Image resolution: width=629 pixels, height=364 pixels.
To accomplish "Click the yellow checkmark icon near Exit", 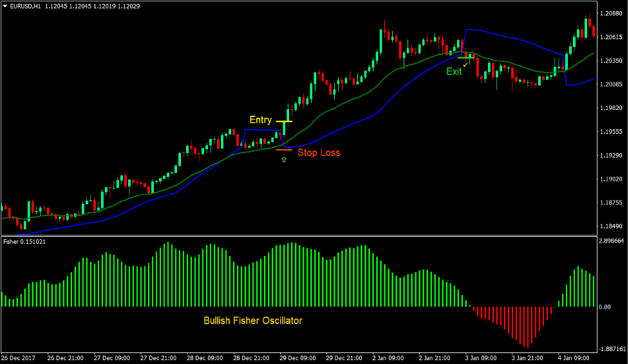I will [x=465, y=64].
